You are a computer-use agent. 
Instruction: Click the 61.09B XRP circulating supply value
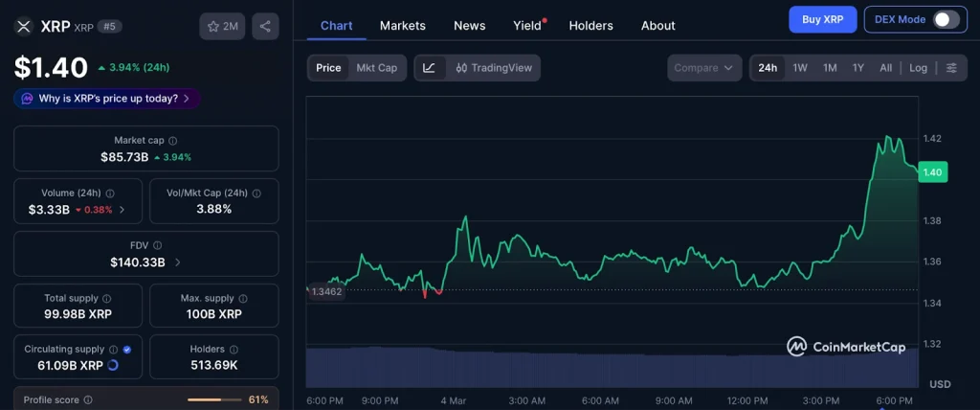[x=69, y=365]
